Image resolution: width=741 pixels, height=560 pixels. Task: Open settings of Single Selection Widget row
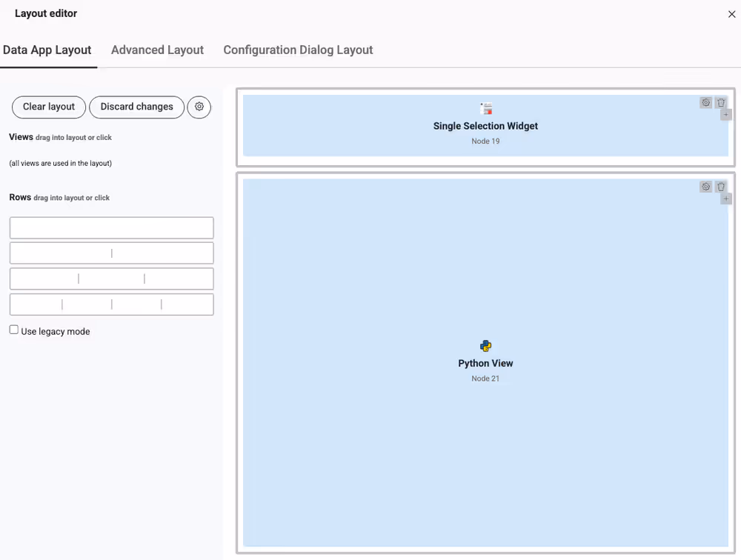pos(705,102)
